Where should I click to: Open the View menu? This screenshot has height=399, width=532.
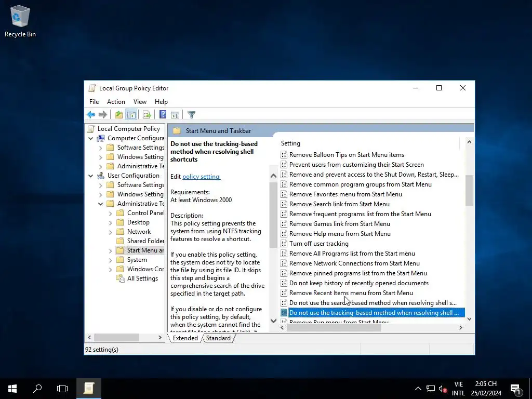(140, 102)
